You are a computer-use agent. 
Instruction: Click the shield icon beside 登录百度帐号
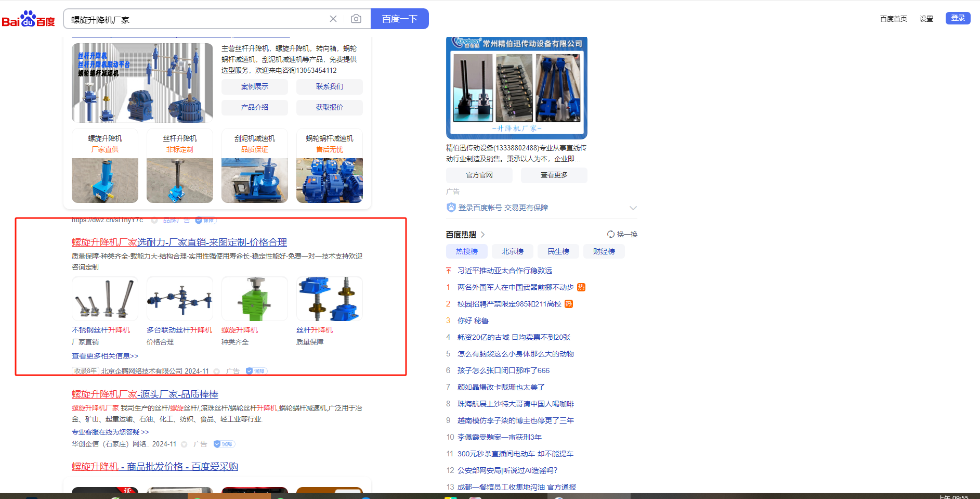451,208
